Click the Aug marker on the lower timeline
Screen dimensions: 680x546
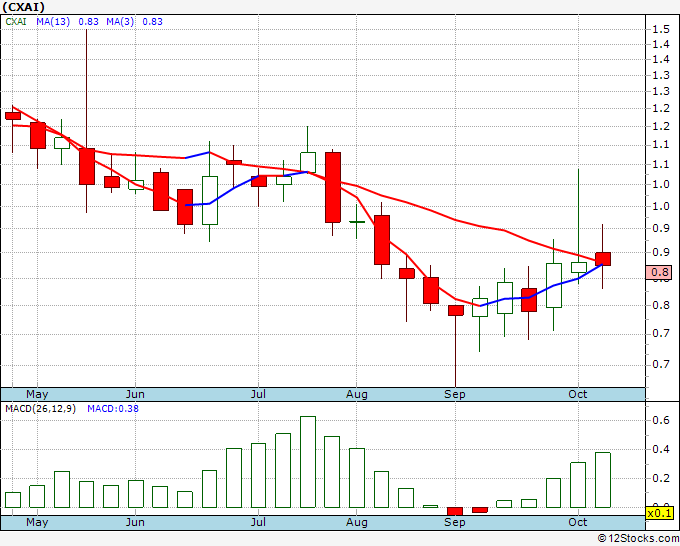point(356,522)
